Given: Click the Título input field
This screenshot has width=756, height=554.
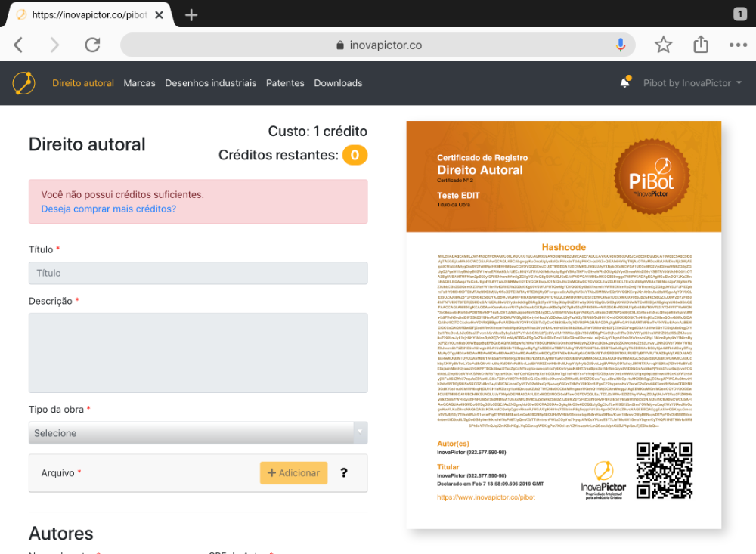Looking at the screenshot, I should tap(198, 273).
